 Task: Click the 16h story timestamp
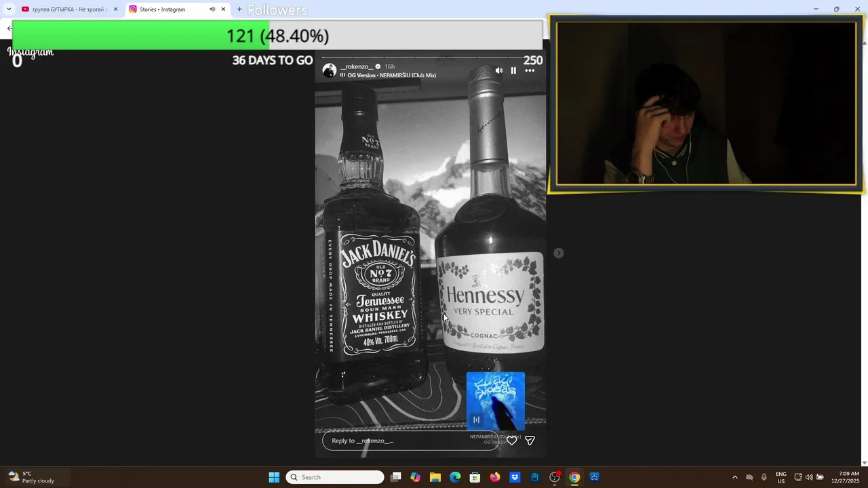click(x=389, y=66)
